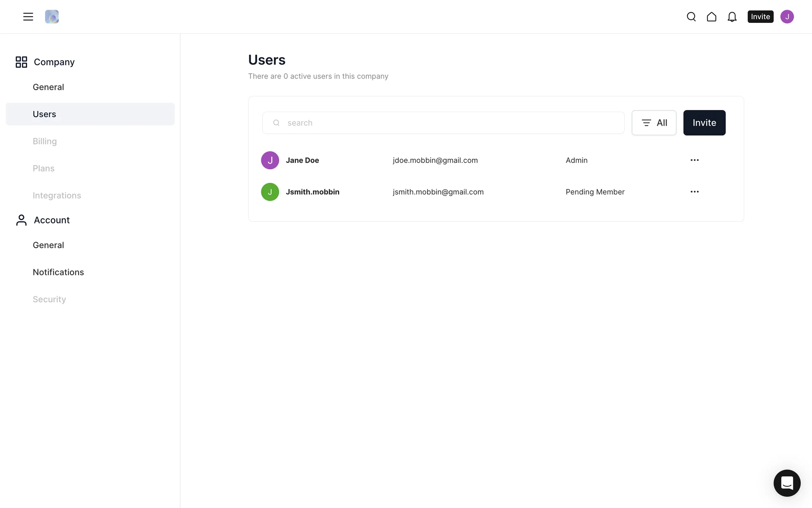The width and height of the screenshot is (812, 508).
Task: Open search via magnifier icon in header
Action: point(691,17)
